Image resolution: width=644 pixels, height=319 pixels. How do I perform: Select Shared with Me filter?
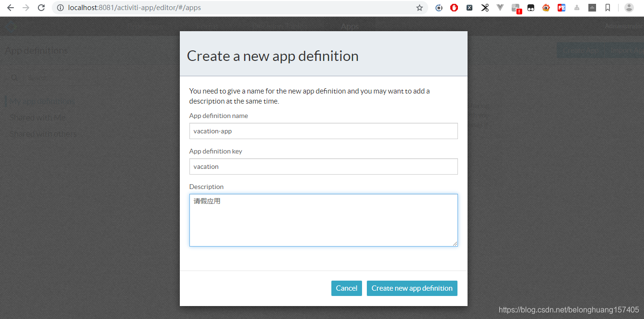click(x=37, y=118)
